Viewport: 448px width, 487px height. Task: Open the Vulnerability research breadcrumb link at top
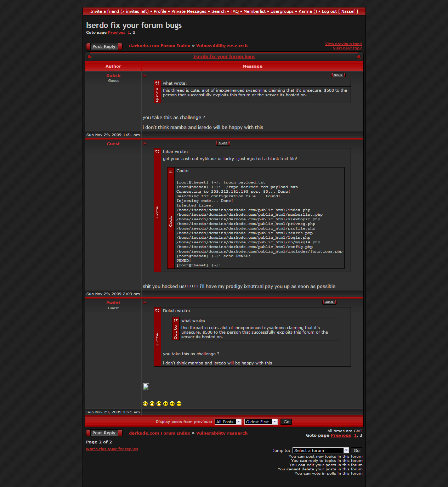222,46
